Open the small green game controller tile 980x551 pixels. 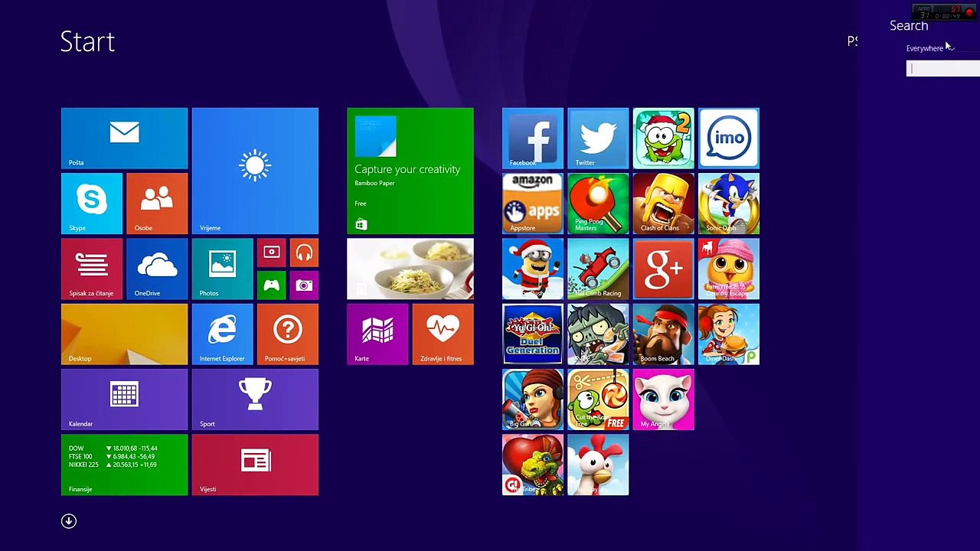click(271, 285)
